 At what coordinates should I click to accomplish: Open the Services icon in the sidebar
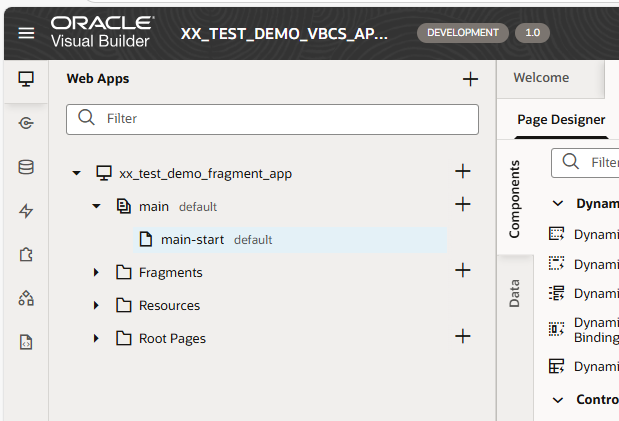pos(26,123)
